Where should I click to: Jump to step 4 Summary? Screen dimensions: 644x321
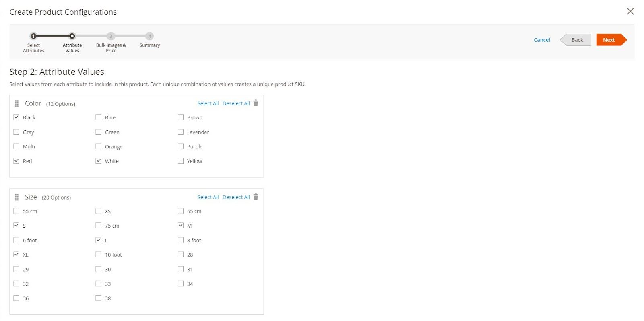(149, 36)
